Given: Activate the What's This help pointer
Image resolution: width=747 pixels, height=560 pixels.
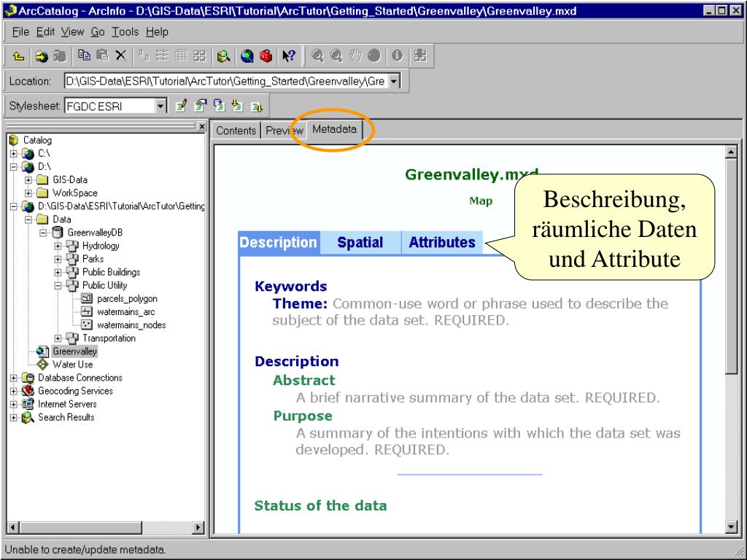Looking at the screenshot, I should (289, 56).
